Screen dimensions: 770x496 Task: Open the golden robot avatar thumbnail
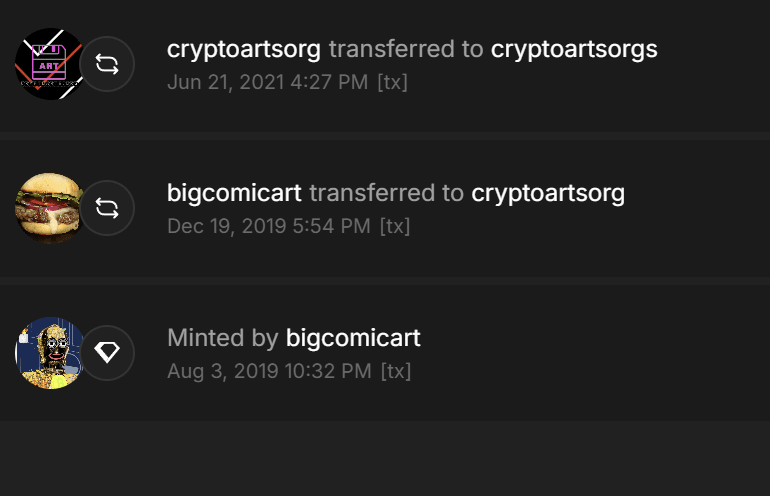(50, 353)
